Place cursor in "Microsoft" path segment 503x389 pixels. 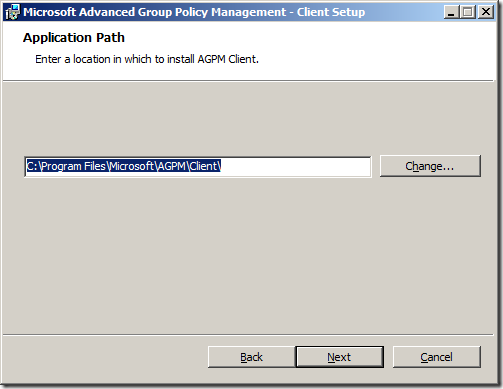click(x=132, y=166)
